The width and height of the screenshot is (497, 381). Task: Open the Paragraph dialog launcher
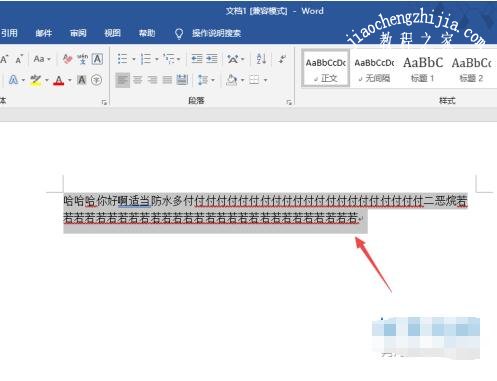(289, 102)
